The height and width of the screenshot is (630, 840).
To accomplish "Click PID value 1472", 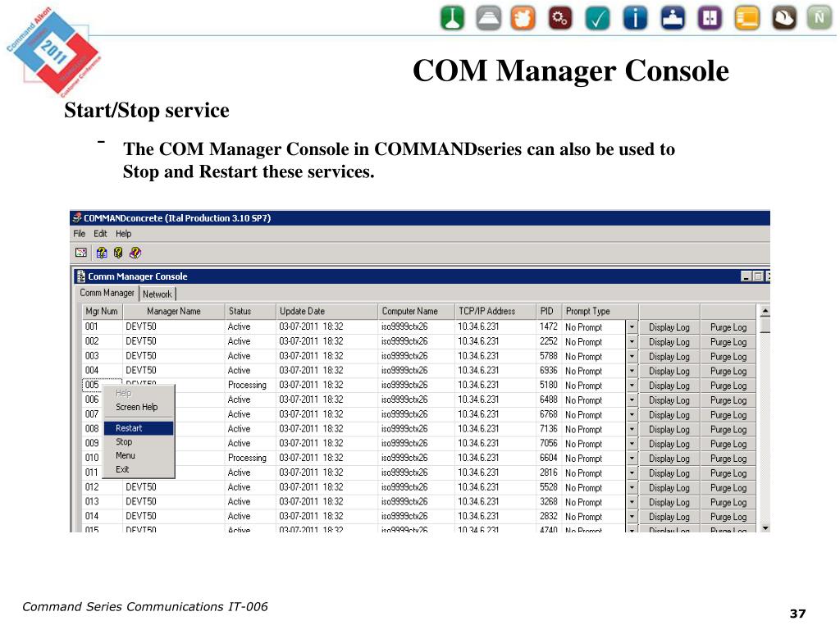I will point(549,326).
